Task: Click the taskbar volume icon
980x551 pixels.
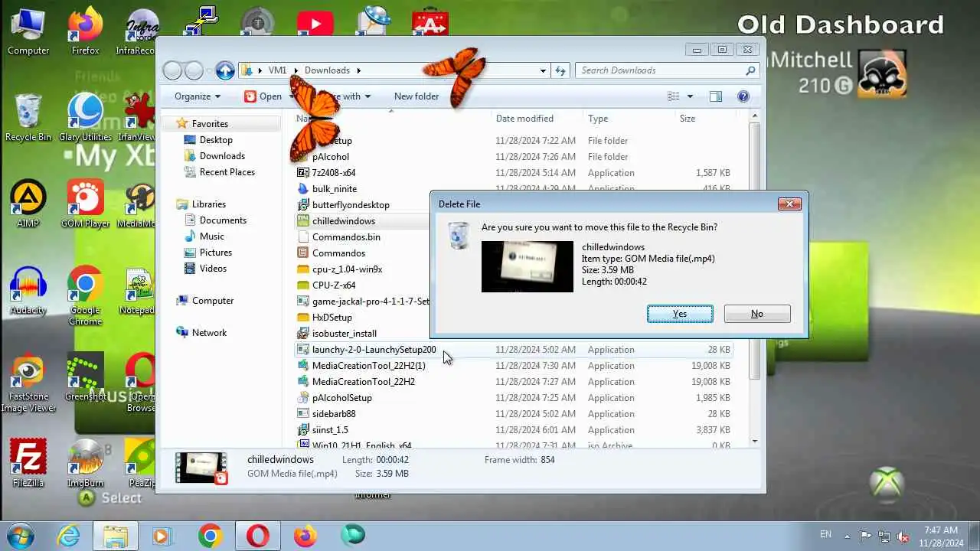Action: pyautogui.click(x=903, y=536)
